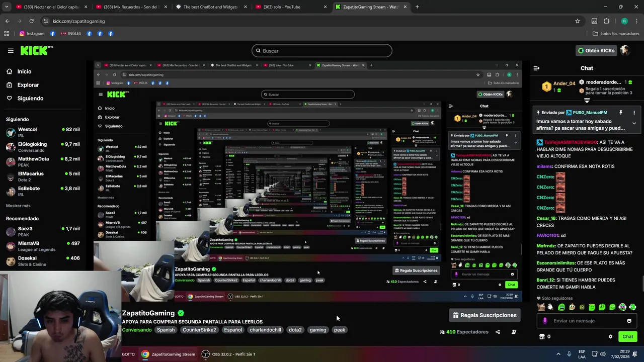
Task: Open the Kick hamburger menu
Action: coord(11,51)
